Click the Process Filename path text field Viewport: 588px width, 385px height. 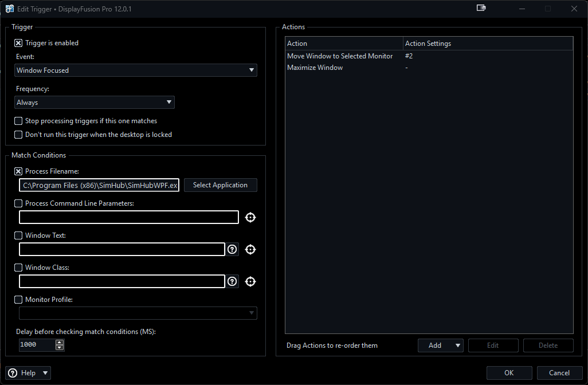click(99, 185)
